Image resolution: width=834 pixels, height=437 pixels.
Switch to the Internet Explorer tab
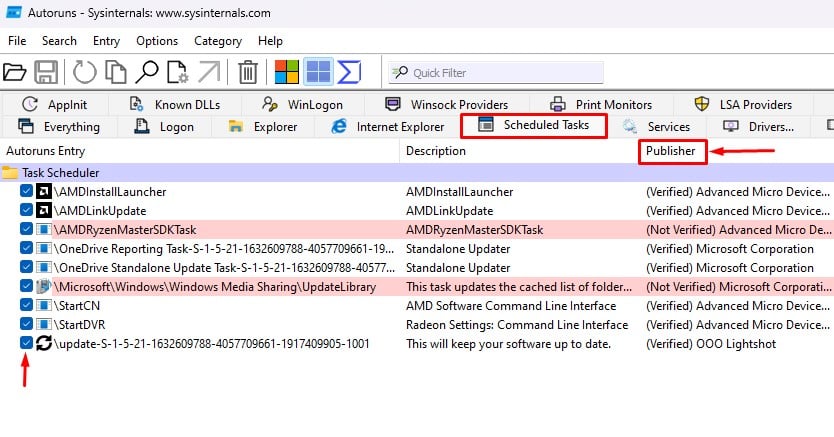387,127
